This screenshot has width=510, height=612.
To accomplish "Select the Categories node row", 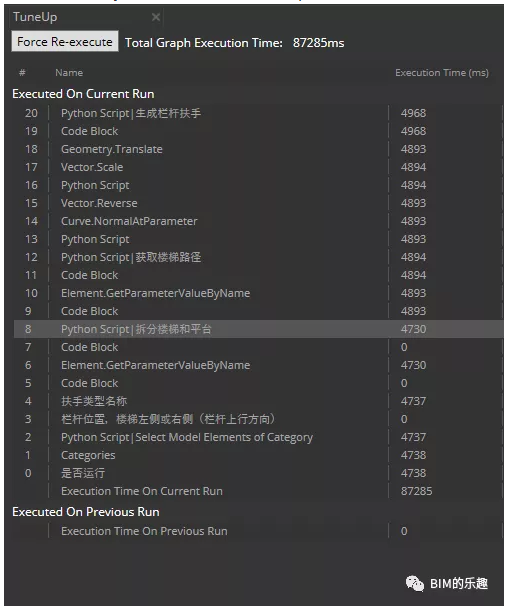I will [258, 455].
